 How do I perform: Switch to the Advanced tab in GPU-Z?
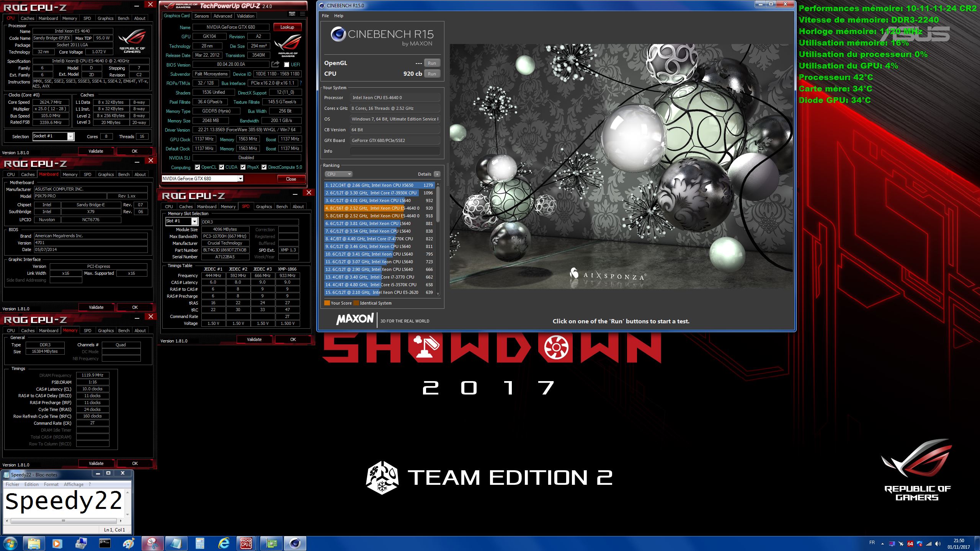pos(223,16)
